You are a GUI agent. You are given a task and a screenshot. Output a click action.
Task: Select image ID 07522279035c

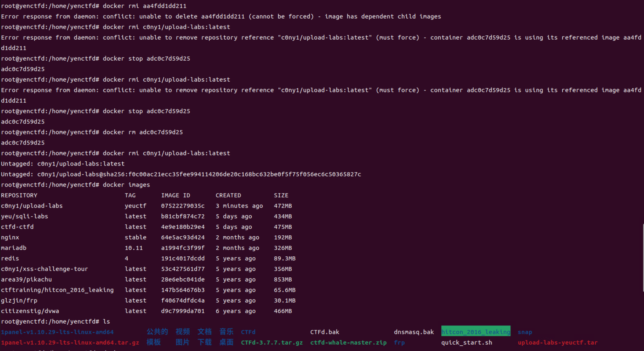coord(183,206)
